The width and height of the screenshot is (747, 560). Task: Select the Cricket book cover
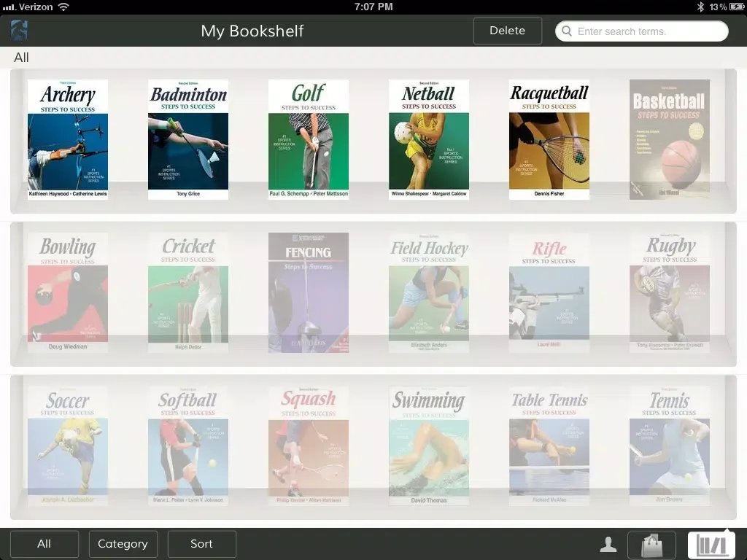[x=188, y=292]
